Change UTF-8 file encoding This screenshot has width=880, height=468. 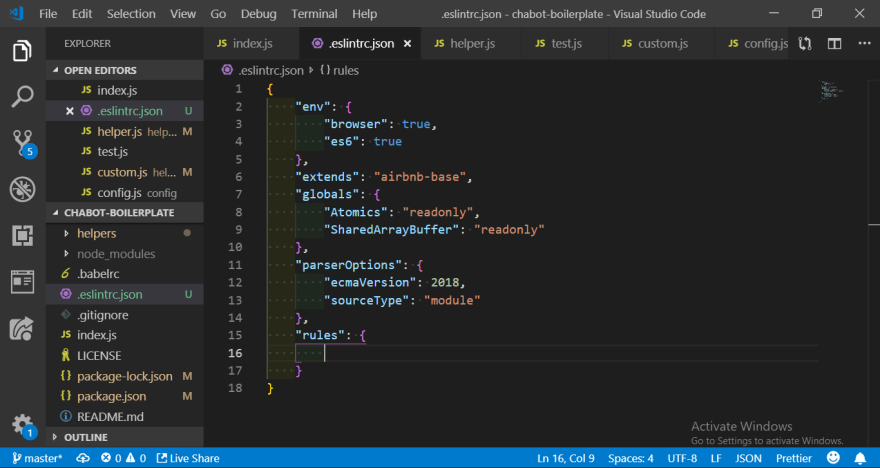pyautogui.click(x=682, y=458)
